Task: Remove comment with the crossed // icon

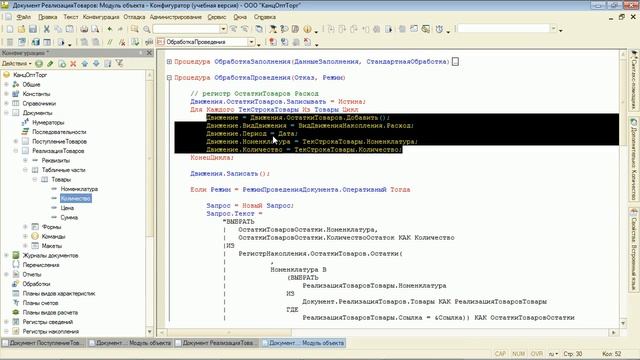Action: tap(122, 42)
